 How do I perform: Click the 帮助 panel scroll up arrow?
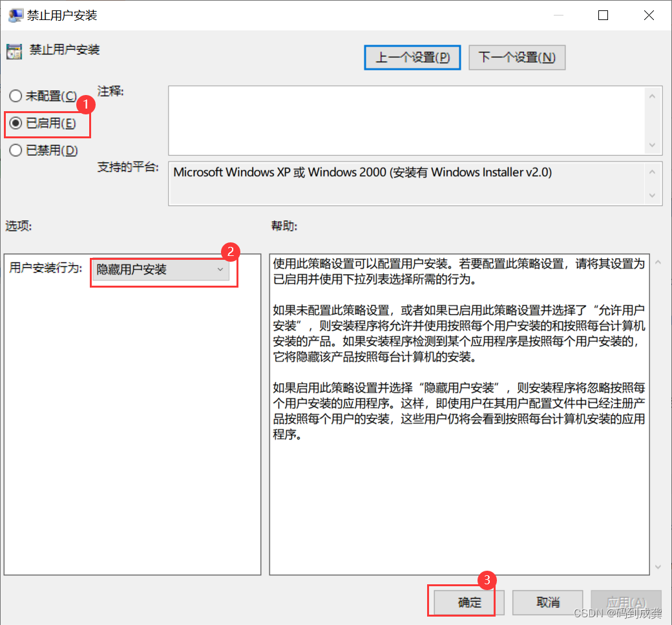pyautogui.click(x=658, y=262)
